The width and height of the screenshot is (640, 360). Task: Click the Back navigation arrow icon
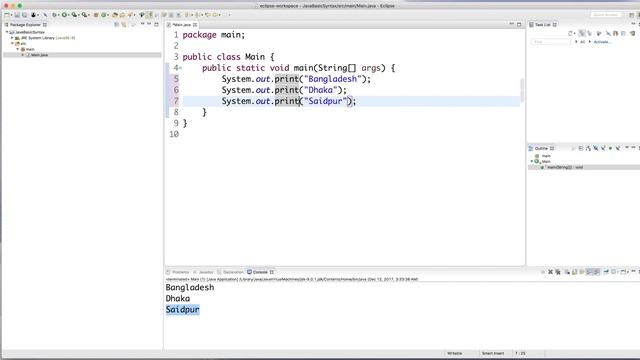(x=207, y=15)
